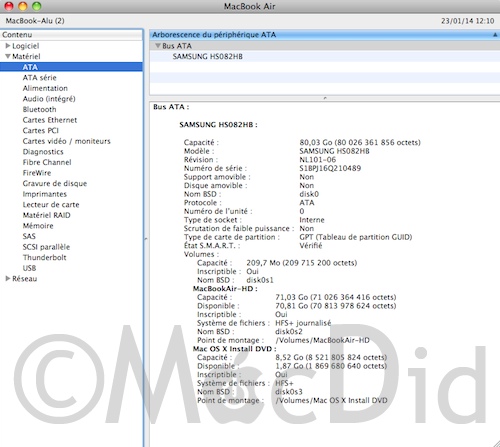500x447 pixels.
Task: Select SCSI parallèle category
Action: (46, 247)
